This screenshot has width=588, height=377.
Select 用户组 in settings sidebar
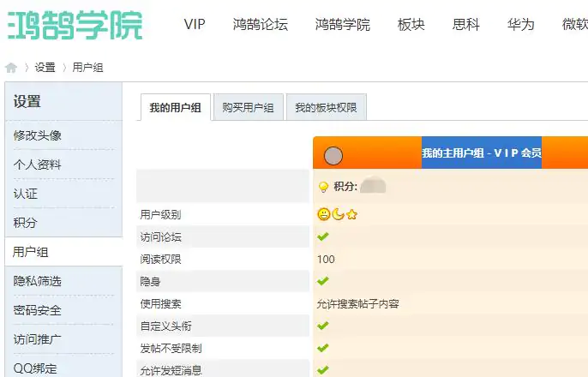[x=63, y=252]
